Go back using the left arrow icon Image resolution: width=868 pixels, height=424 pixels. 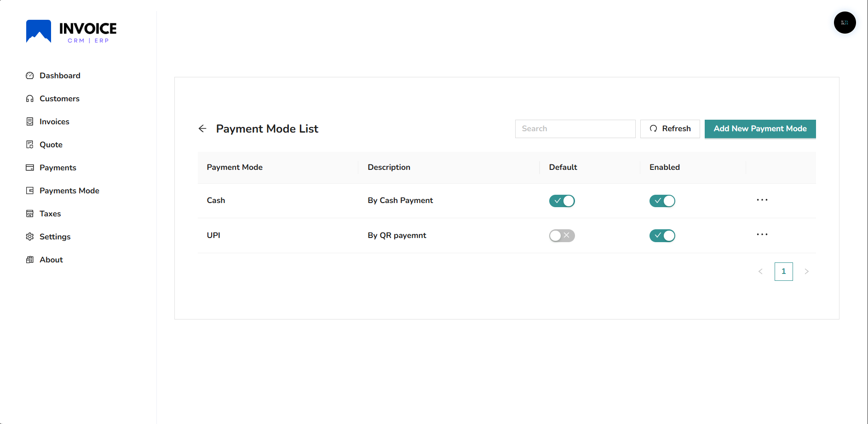click(202, 128)
